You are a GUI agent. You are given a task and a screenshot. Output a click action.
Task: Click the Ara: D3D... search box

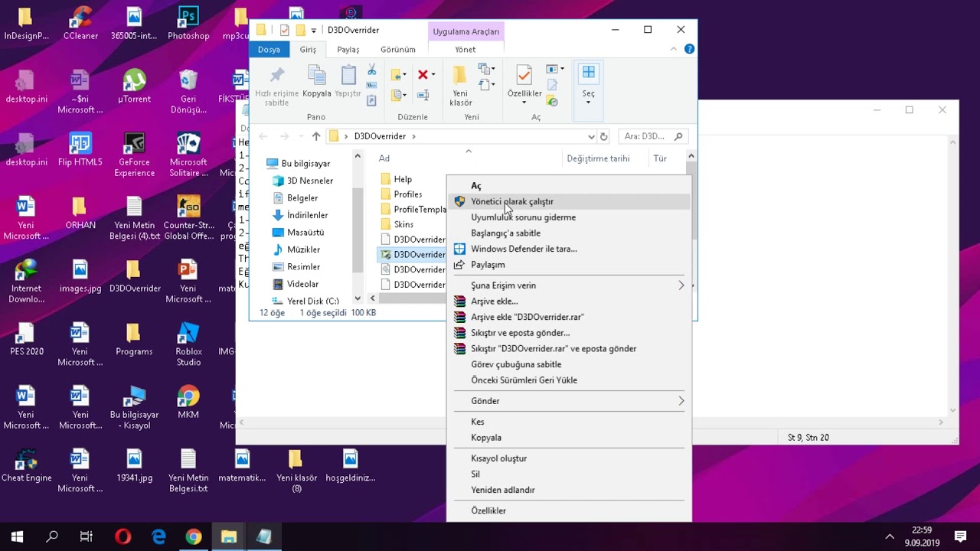653,136
